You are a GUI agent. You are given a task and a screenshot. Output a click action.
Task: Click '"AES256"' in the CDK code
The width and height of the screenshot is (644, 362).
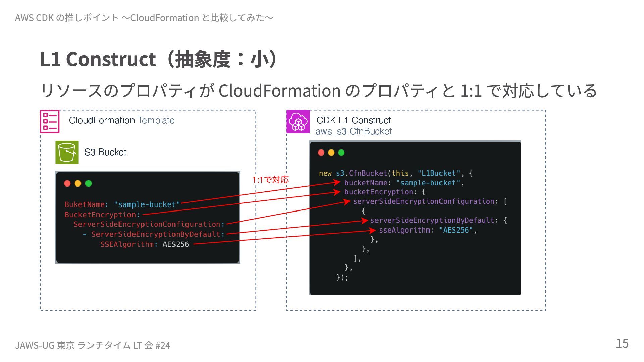[x=456, y=230]
